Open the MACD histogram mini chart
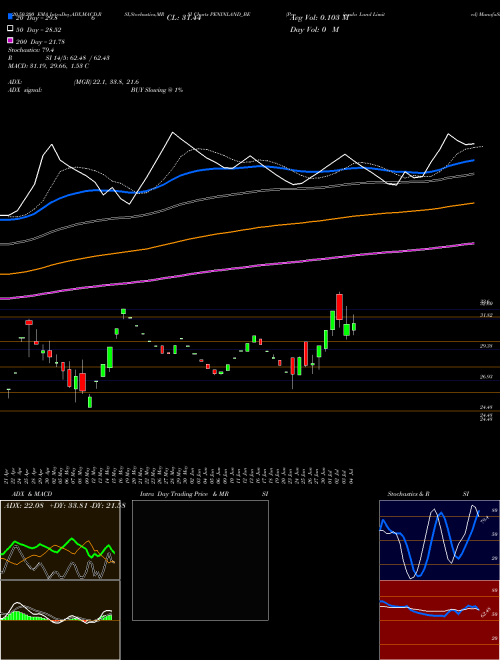Viewport: 500px width, 660px height. click(x=60, y=620)
